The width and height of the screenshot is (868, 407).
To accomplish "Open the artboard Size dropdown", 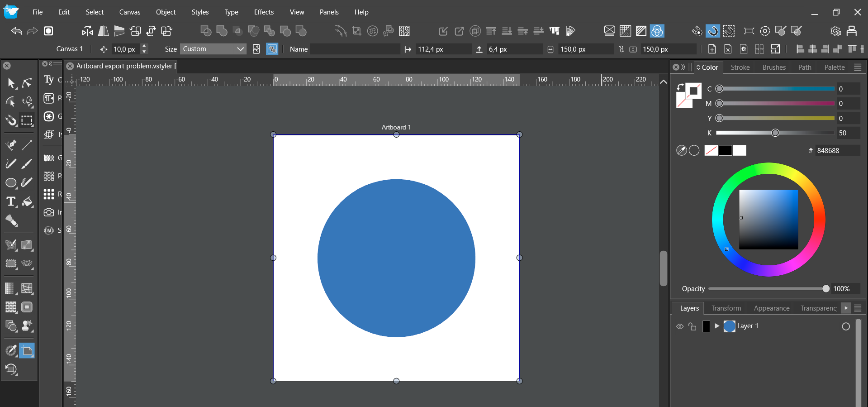I will pos(213,49).
